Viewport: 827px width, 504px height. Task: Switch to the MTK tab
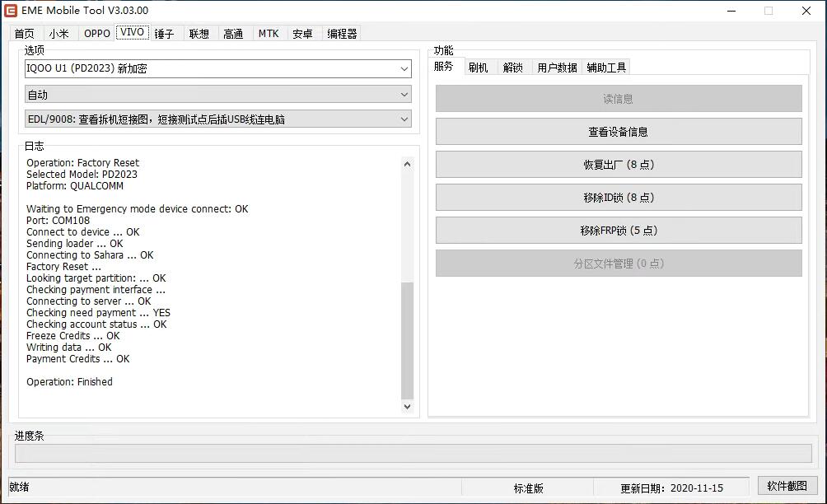click(269, 34)
